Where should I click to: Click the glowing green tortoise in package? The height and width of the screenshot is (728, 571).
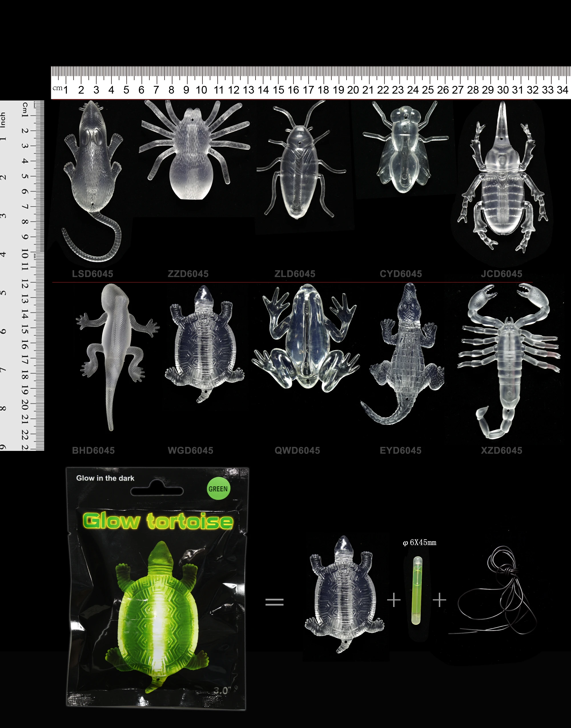coord(156,617)
